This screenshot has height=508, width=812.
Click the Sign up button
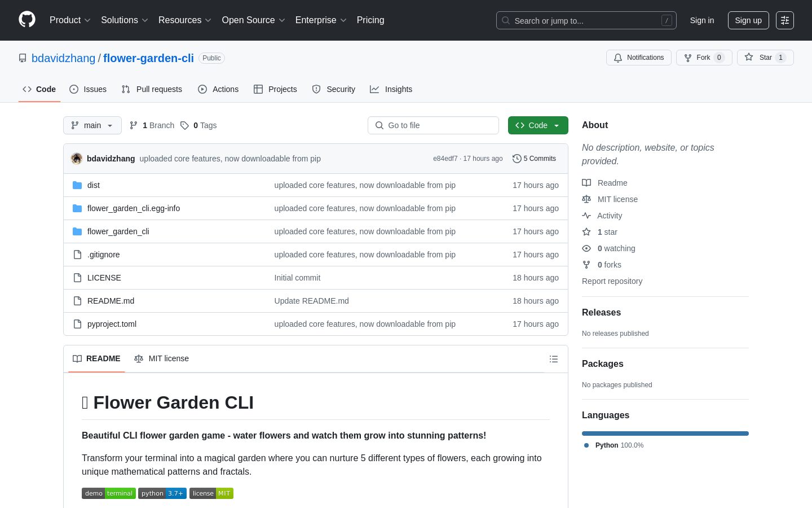[748, 20]
